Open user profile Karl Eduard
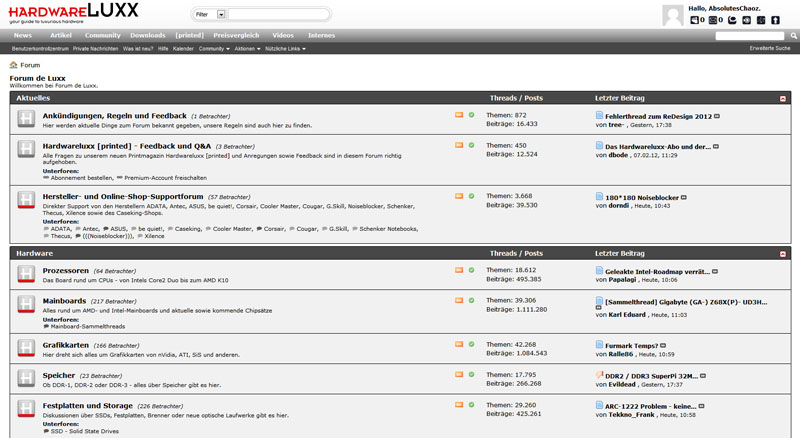 click(x=627, y=315)
